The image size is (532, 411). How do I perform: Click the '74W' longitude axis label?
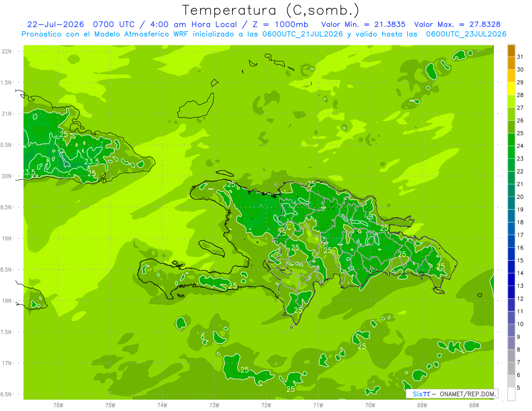(x=162, y=405)
